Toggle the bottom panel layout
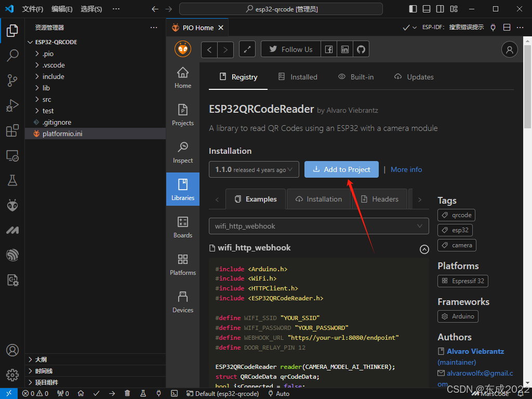The image size is (532, 399). (427, 9)
